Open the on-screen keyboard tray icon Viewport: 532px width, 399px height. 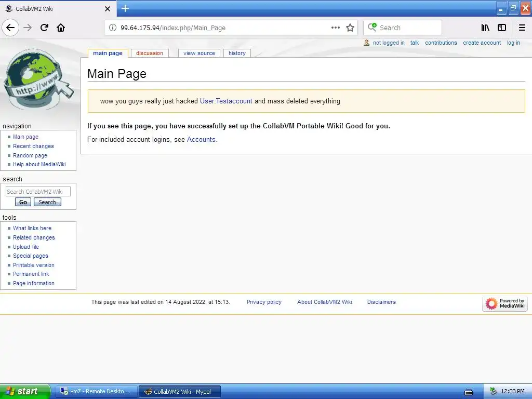click(x=469, y=392)
